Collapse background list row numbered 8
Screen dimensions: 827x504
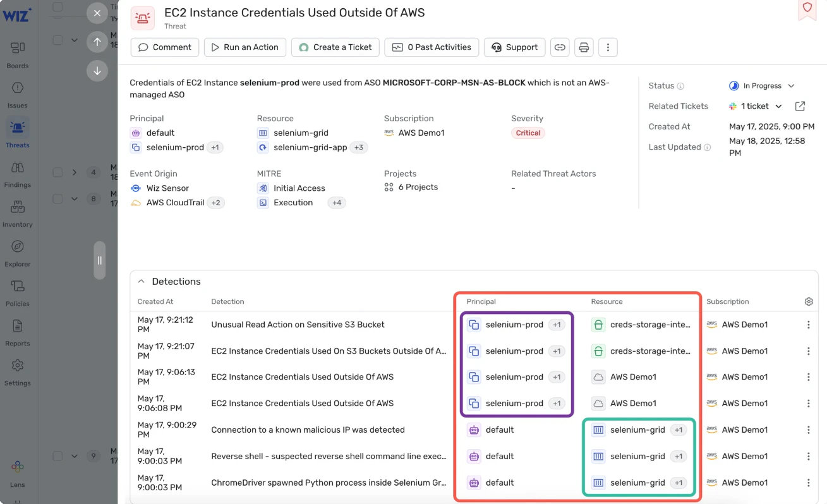[75, 199]
